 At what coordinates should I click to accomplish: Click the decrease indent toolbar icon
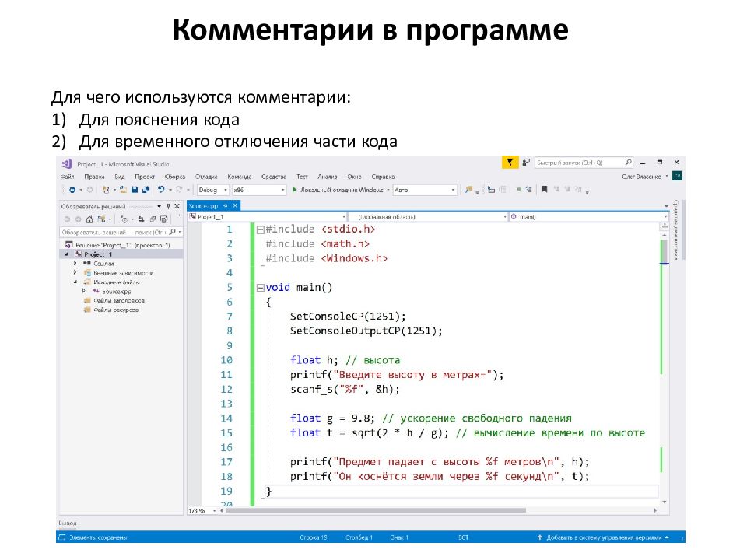click(x=518, y=189)
